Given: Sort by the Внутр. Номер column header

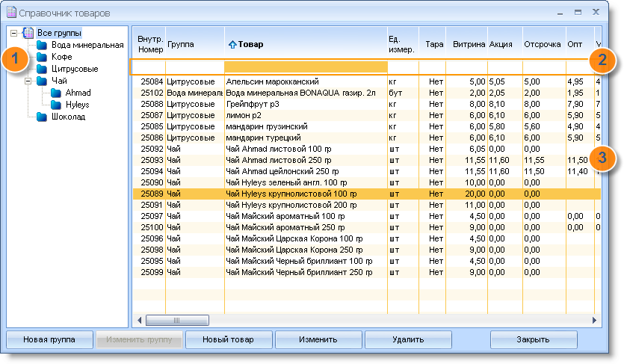Looking at the screenshot, I should point(149,44).
